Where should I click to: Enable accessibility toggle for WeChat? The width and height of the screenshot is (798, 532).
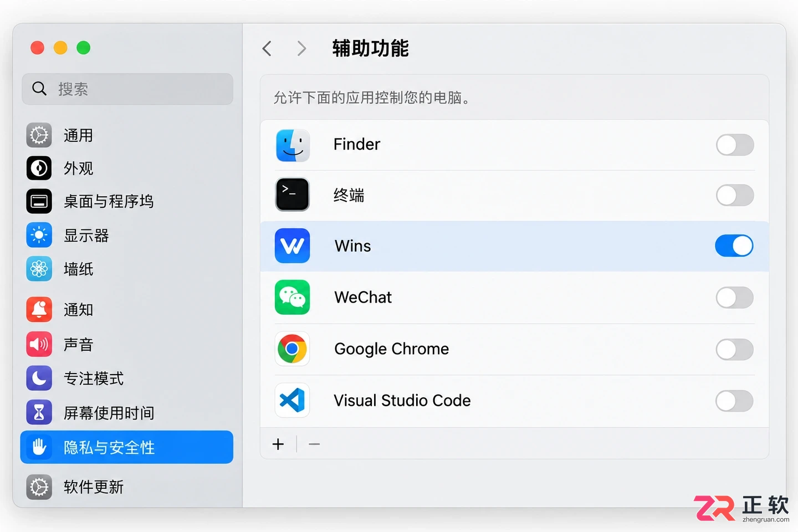(735, 298)
